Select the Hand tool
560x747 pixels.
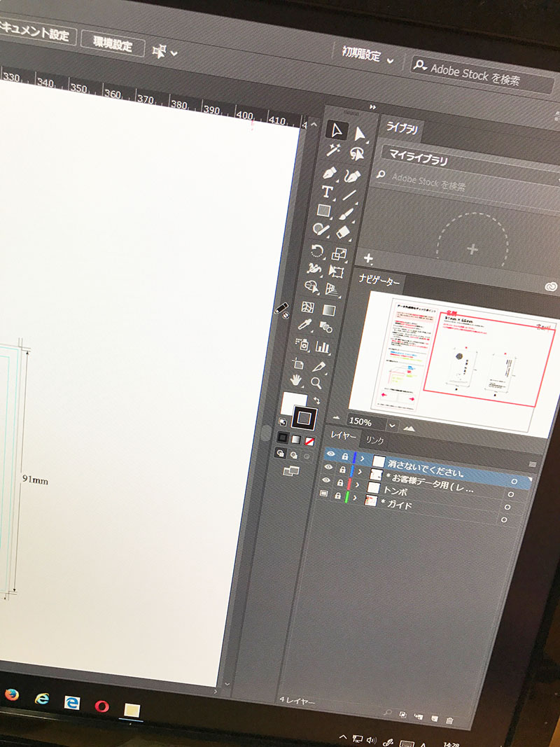pos(297,379)
